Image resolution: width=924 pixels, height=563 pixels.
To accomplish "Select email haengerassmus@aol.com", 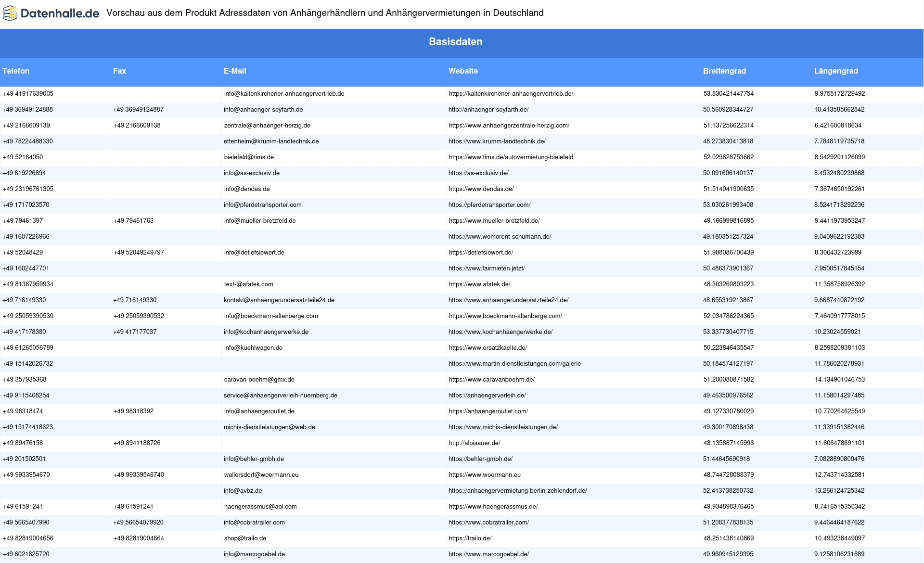I will click(260, 507).
